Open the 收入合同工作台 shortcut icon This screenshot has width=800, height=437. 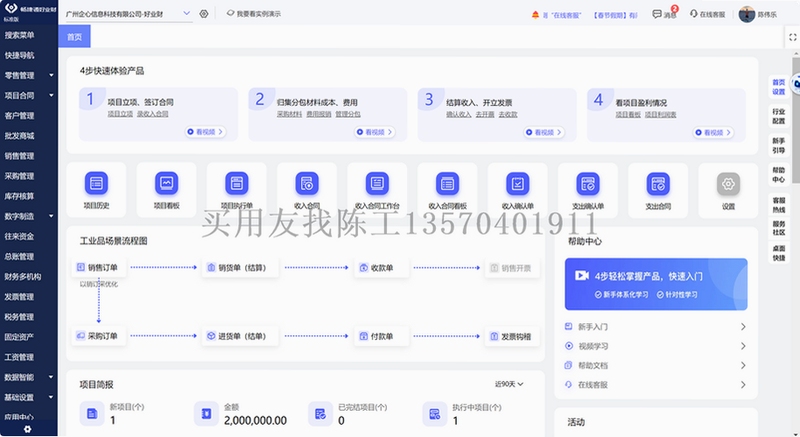(377, 184)
